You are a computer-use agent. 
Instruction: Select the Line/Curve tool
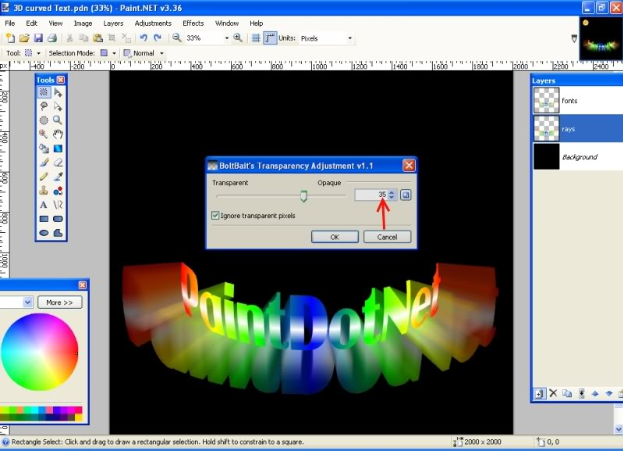pos(58,205)
